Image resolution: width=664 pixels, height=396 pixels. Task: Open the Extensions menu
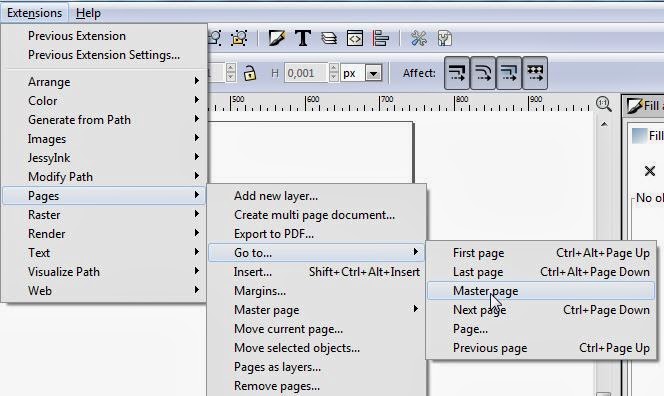(x=34, y=13)
